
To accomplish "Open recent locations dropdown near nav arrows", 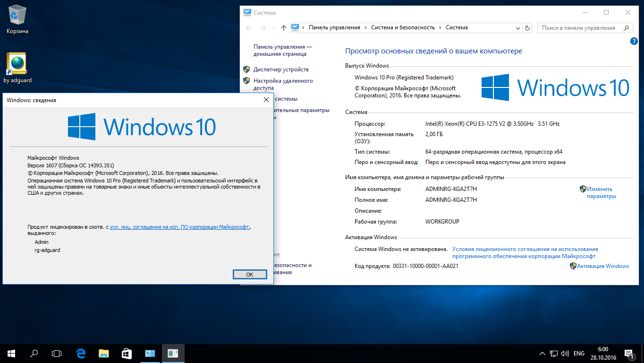I will coord(274,28).
